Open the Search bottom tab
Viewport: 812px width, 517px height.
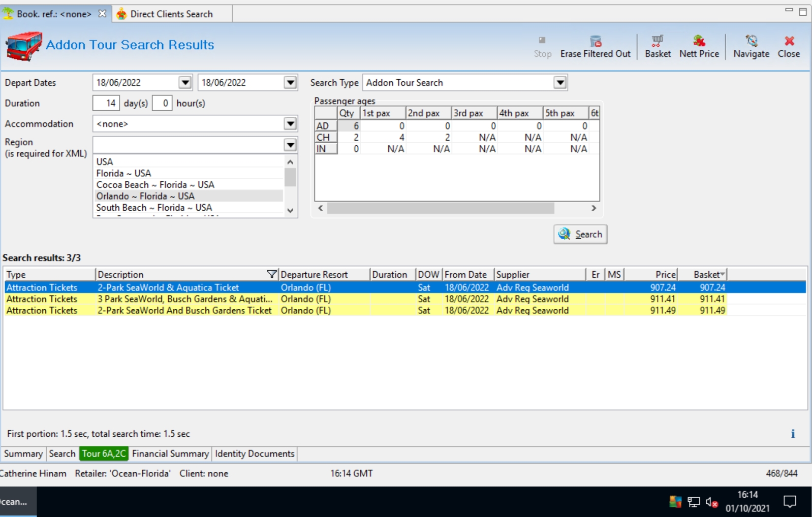pos(62,454)
